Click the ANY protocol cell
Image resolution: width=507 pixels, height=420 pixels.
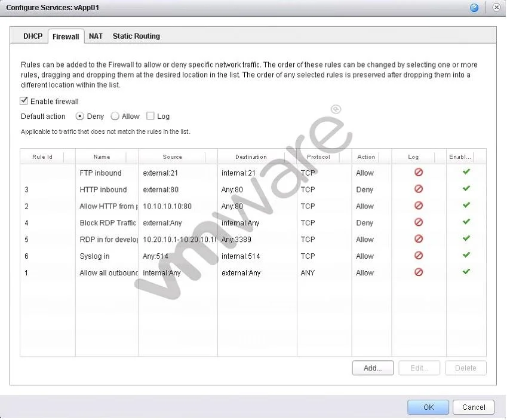(308, 273)
